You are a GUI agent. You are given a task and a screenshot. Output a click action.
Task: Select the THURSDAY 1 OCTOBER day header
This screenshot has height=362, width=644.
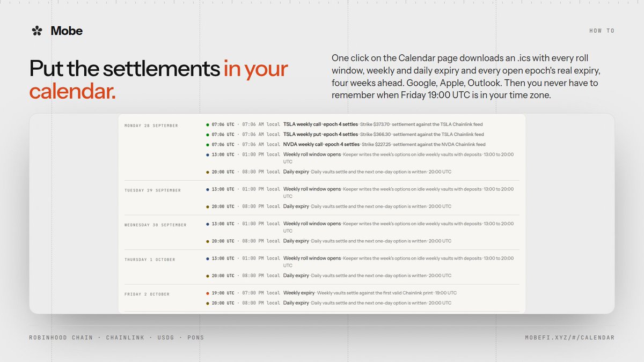coord(150,260)
